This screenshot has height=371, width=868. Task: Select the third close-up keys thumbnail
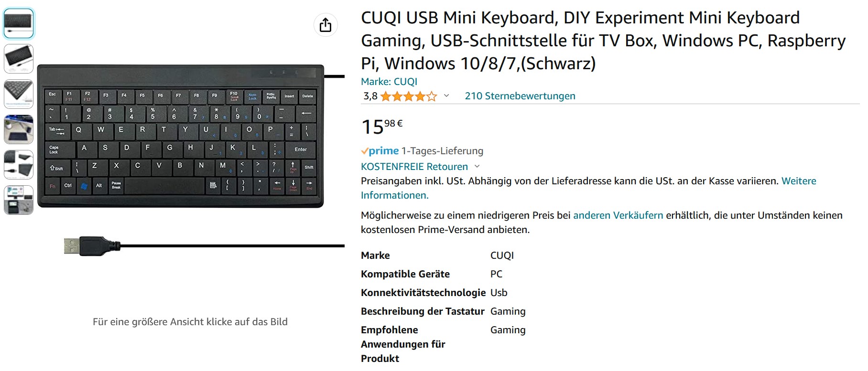[x=19, y=94]
